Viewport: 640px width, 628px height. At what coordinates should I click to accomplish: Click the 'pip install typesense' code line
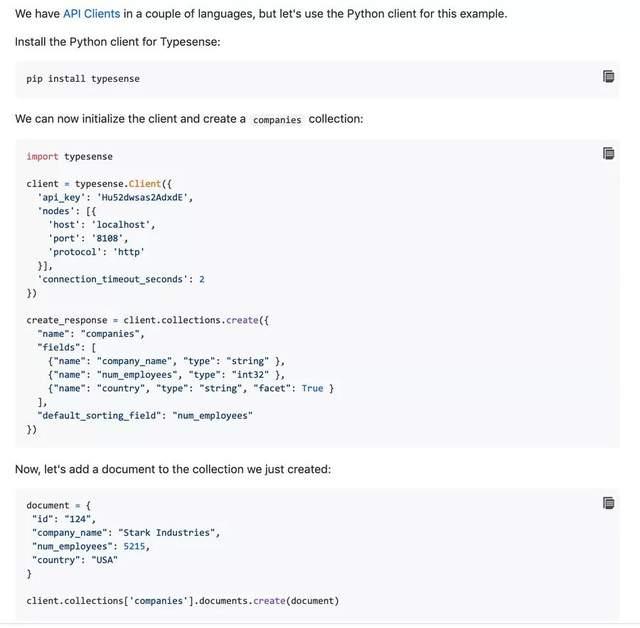click(x=83, y=79)
